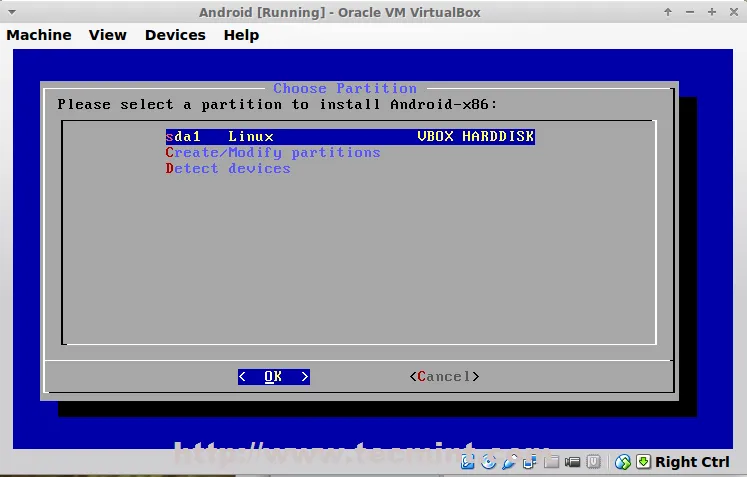Select the sda1 Linux VBOX HARDDISK partition
747x477 pixels.
[350, 136]
